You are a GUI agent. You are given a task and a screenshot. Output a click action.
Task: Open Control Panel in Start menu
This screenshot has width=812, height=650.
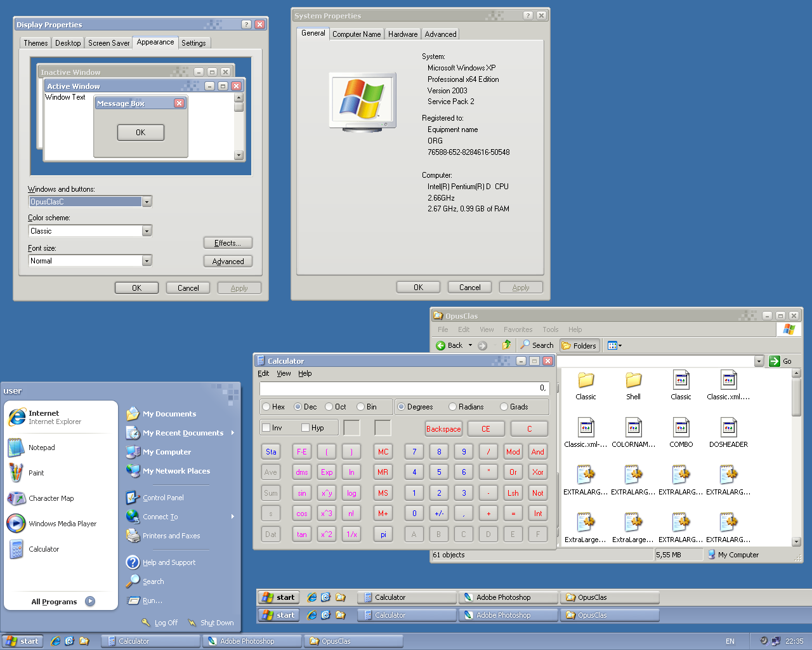(x=163, y=498)
